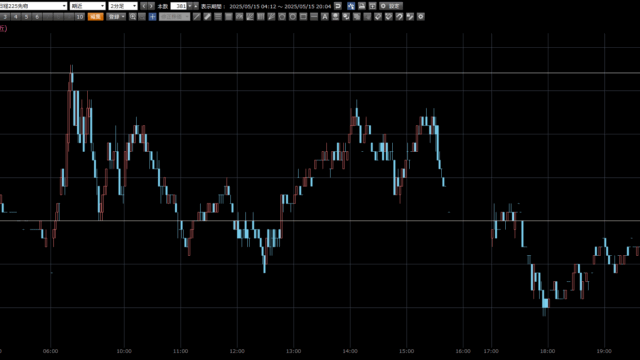
Task: Select the single horizontal line tool
Action: [x=314, y=17]
